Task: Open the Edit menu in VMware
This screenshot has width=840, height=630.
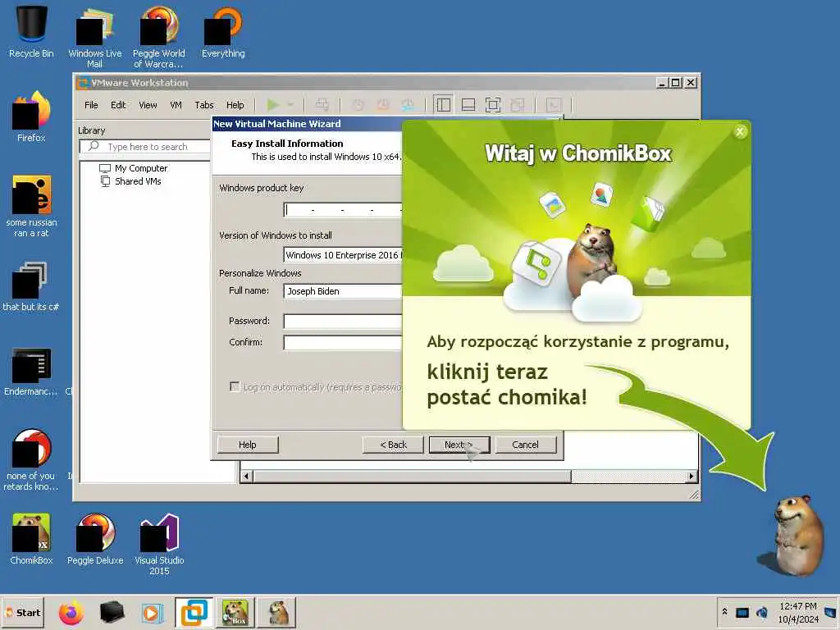Action: pyautogui.click(x=118, y=105)
